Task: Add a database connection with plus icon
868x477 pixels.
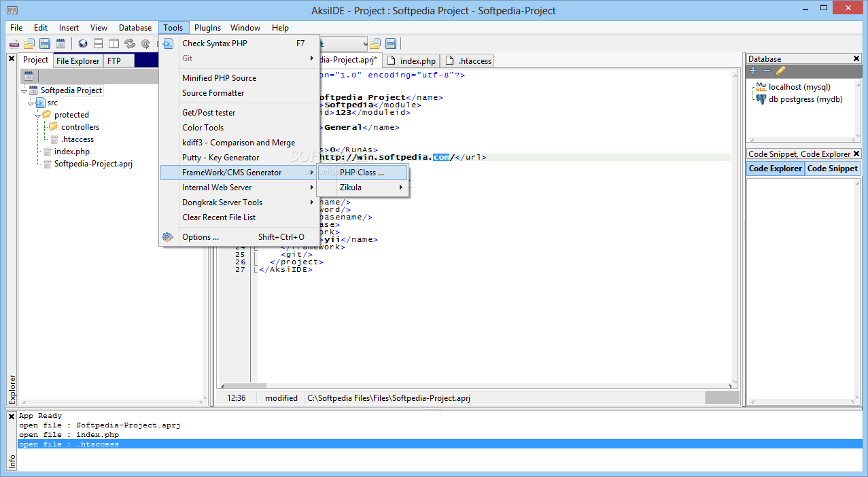Action: click(753, 71)
